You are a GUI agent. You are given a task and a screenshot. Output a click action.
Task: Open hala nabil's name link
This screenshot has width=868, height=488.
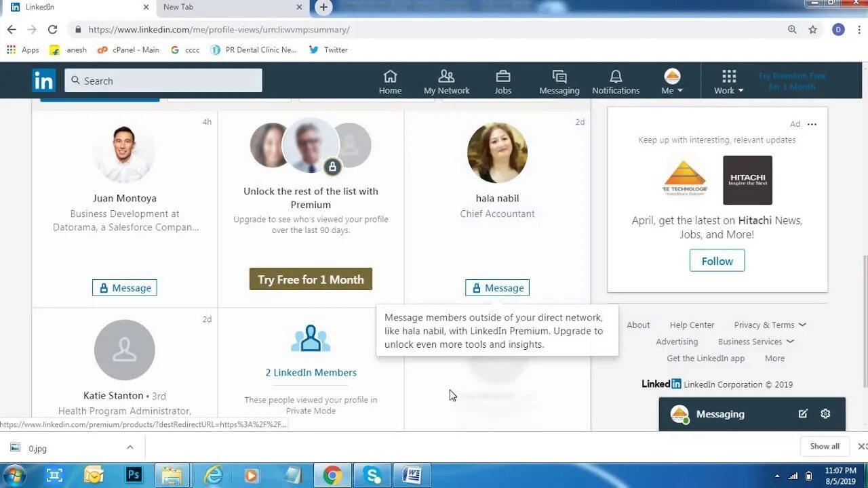497,199
